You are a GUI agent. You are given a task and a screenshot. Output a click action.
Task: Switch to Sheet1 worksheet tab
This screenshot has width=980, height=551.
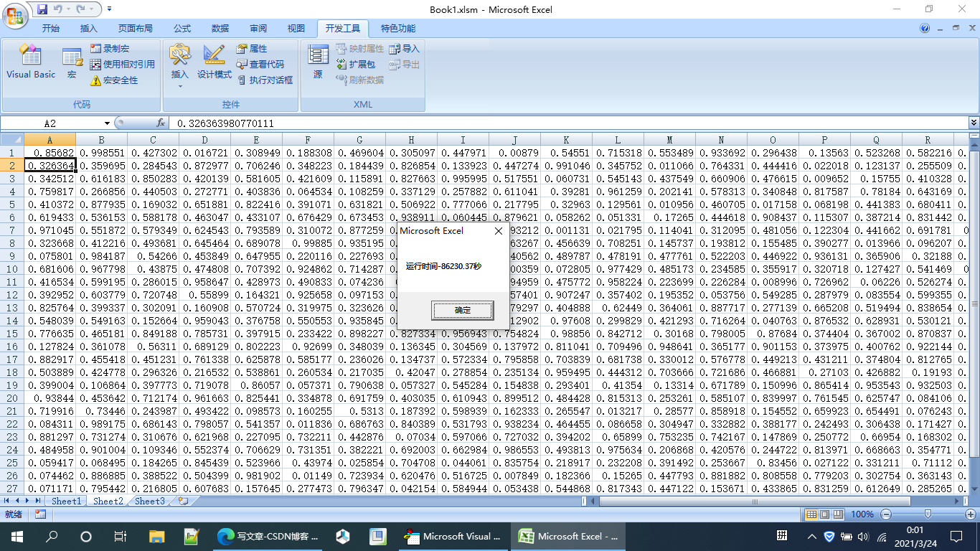coord(66,501)
